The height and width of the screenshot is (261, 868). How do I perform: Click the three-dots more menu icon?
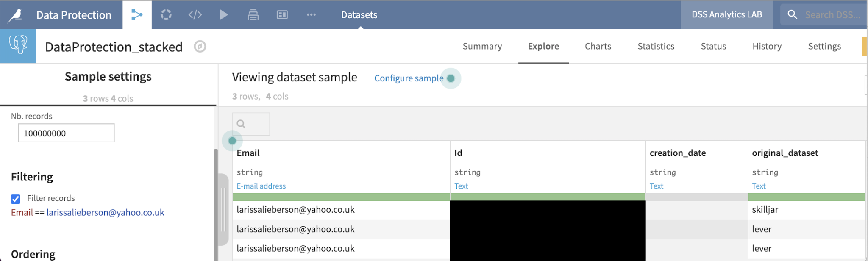coord(311,15)
